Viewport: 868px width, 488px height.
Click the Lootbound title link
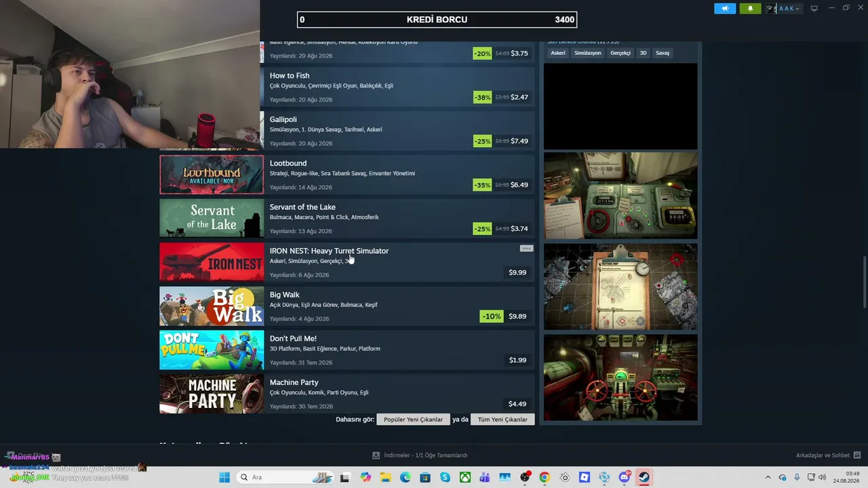pyautogui.click(x=288, y=163)
